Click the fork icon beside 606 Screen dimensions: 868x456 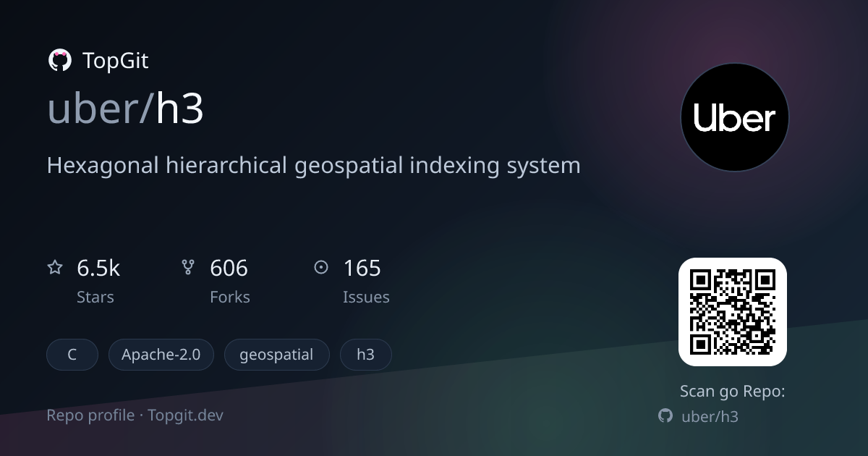188,268
